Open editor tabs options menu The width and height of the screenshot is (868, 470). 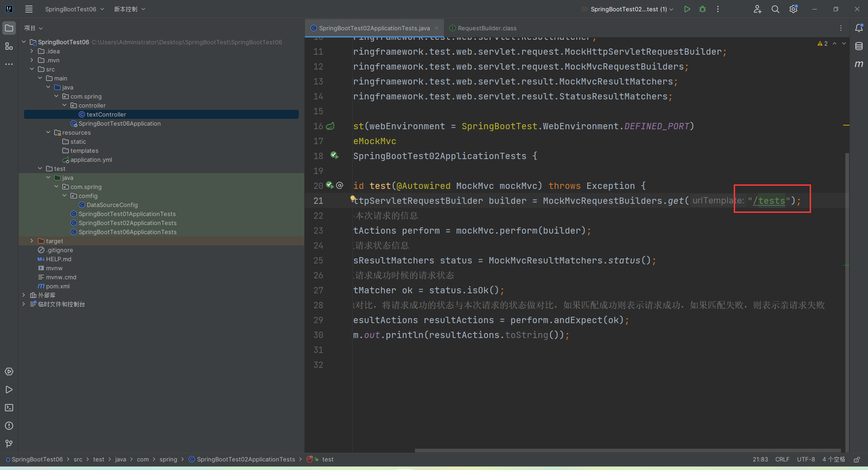tap(841, 28)
